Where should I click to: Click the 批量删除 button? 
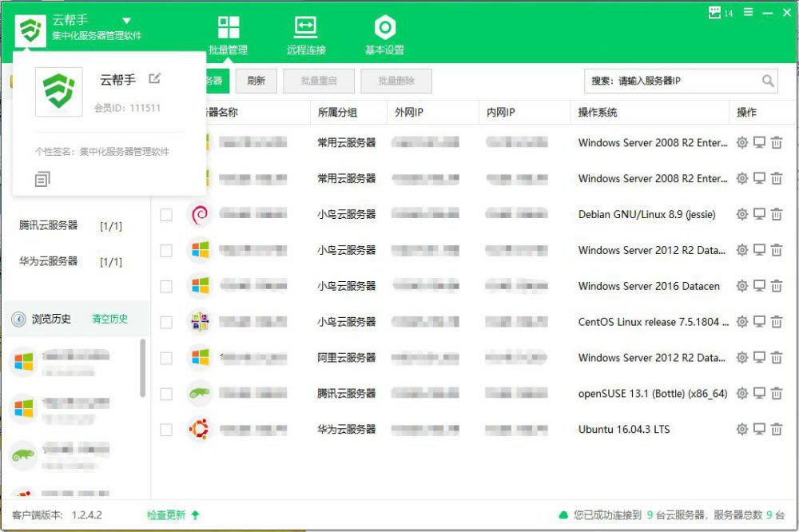tap(396, 81)
